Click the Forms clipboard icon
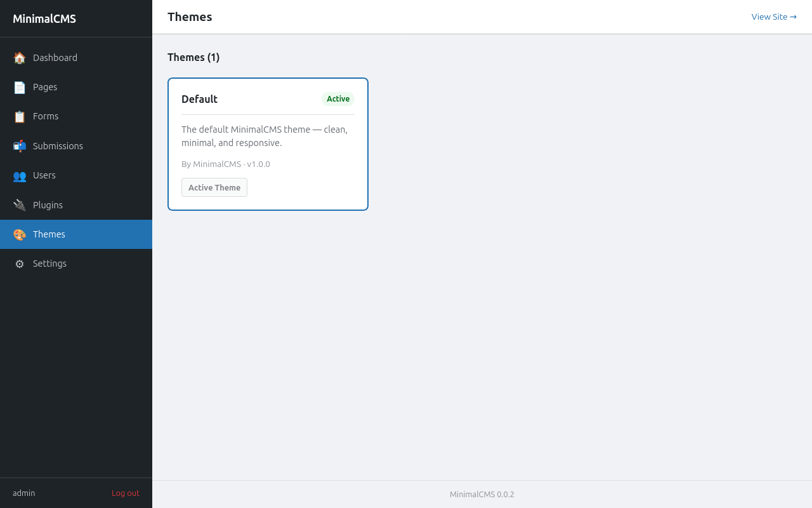The height and width of the screenshot is (508, 812). pos(20,117)
